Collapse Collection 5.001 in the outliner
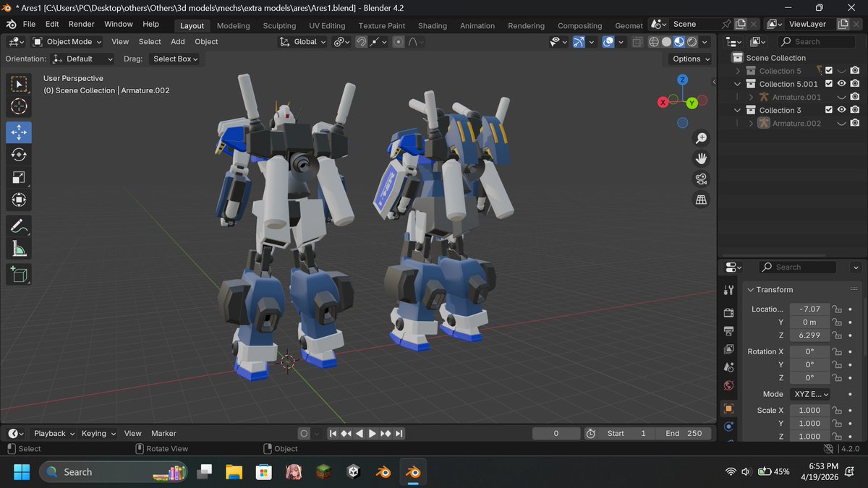Viewport: 868px width, 488px height. pos(737,83)
